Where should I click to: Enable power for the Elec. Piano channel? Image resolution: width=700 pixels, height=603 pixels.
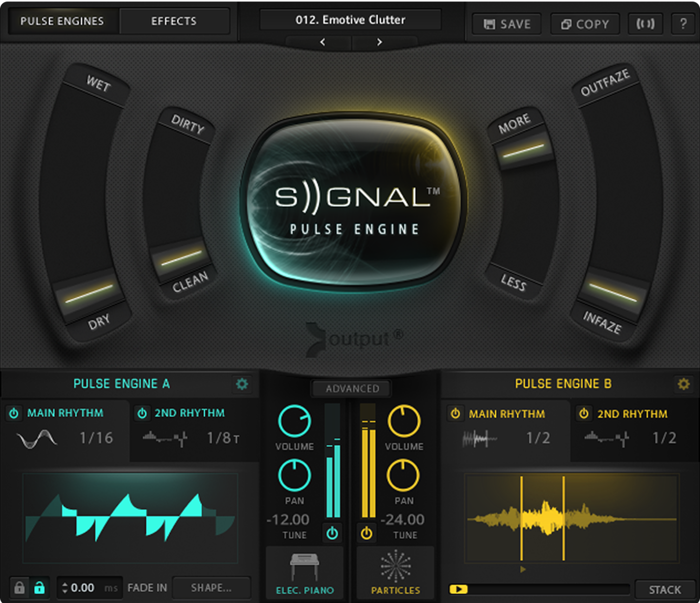point(332,533)
